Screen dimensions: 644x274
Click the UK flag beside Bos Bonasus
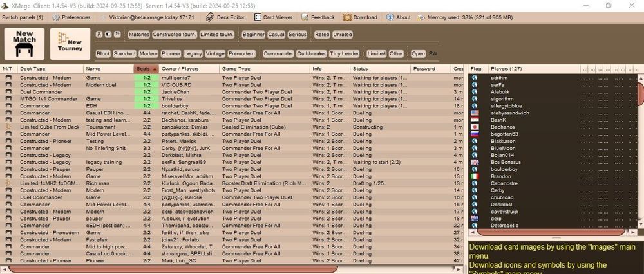(475, 163)
